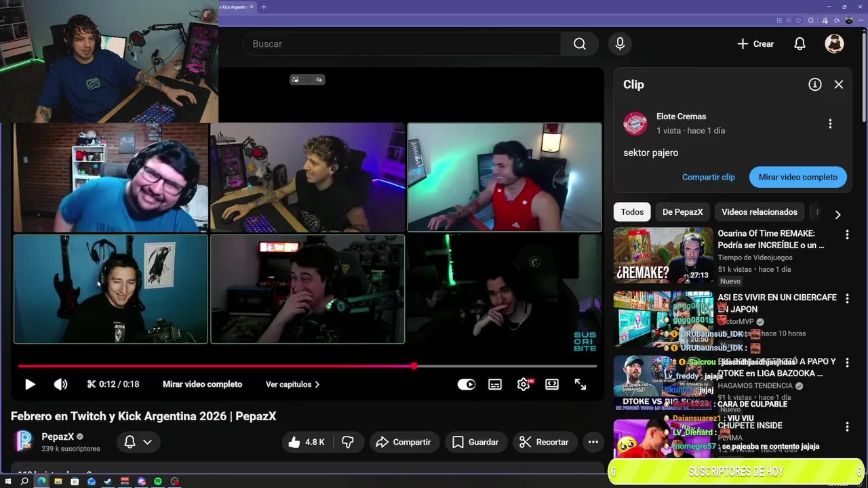Open the player settings gear
Image resolution: width=868 pixels, height=488 pixels.
524,384
